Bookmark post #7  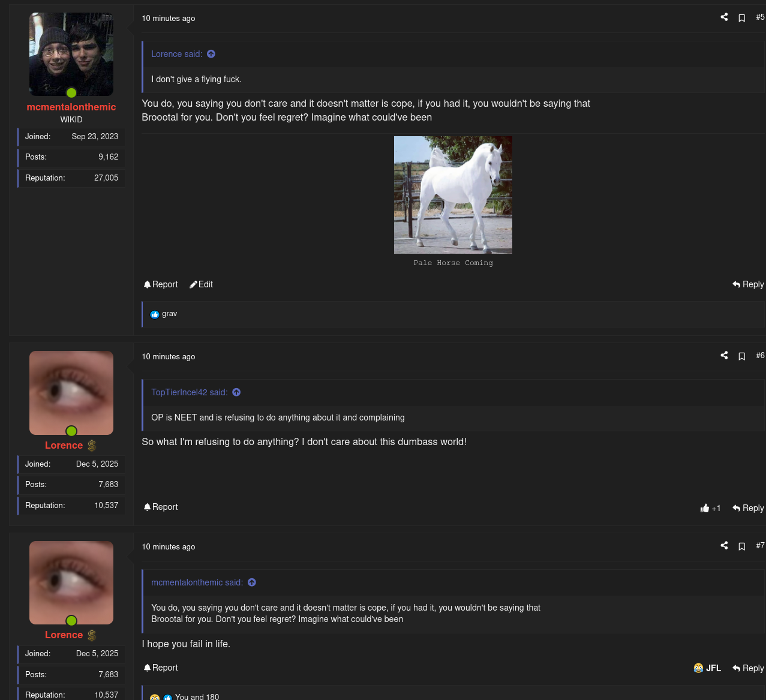click(x=742, y=546)
